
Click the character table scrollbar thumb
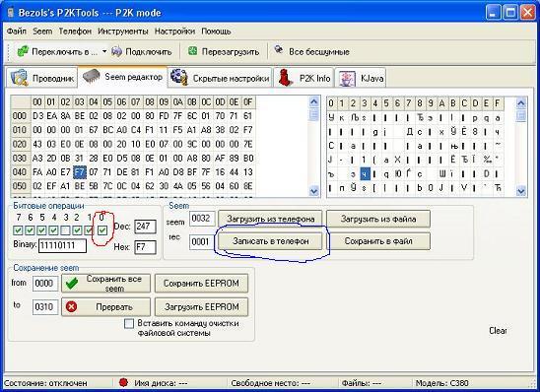pyautogui.click(x=521, y=116)
